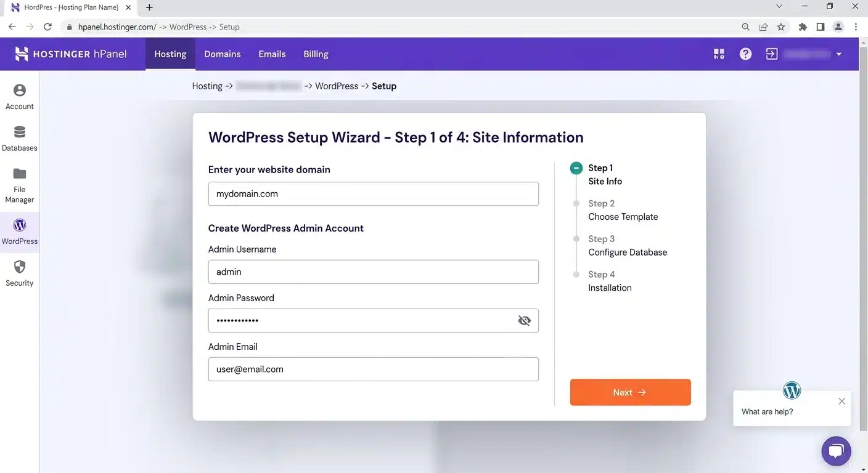The height and width of the screenshot is (473, 868).
Task: Click the orange Next button
Action: [x=630, y=392]
